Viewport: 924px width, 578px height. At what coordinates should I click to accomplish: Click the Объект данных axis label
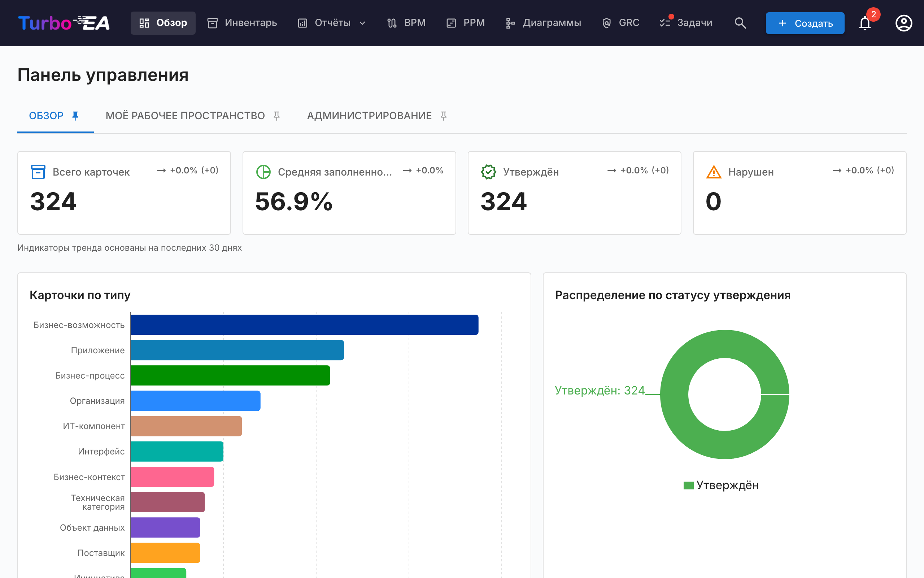(92, 527)
